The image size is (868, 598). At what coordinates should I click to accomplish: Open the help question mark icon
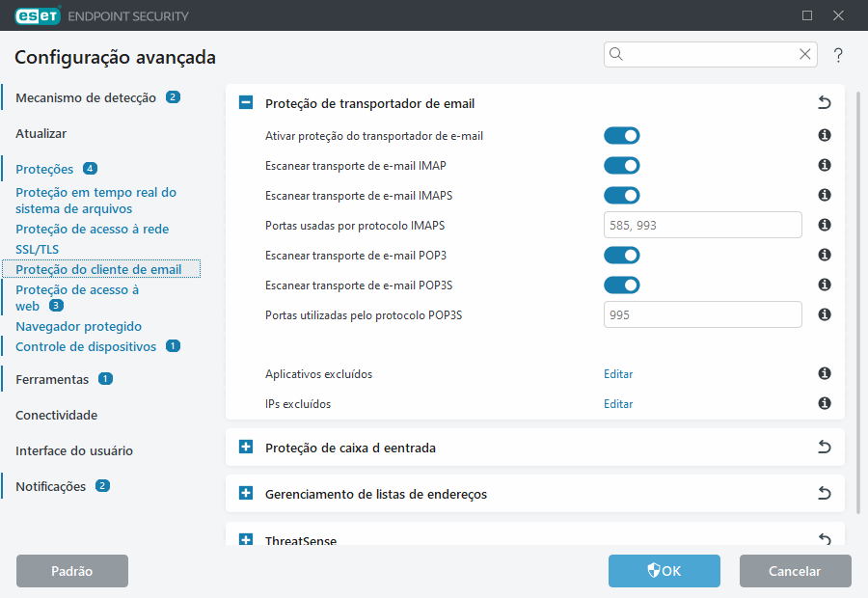[x=837, y=55]
